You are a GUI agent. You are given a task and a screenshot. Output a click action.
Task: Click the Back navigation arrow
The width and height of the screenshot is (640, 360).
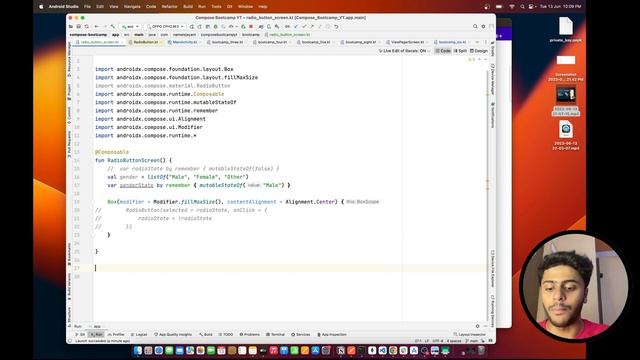click(x=97, y=27)
